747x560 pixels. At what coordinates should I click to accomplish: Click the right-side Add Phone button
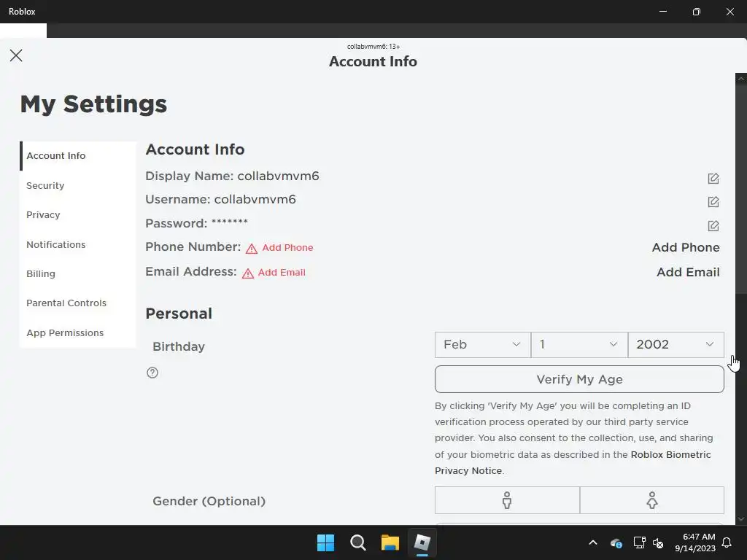pyautogui.click(x=686, y=247)
